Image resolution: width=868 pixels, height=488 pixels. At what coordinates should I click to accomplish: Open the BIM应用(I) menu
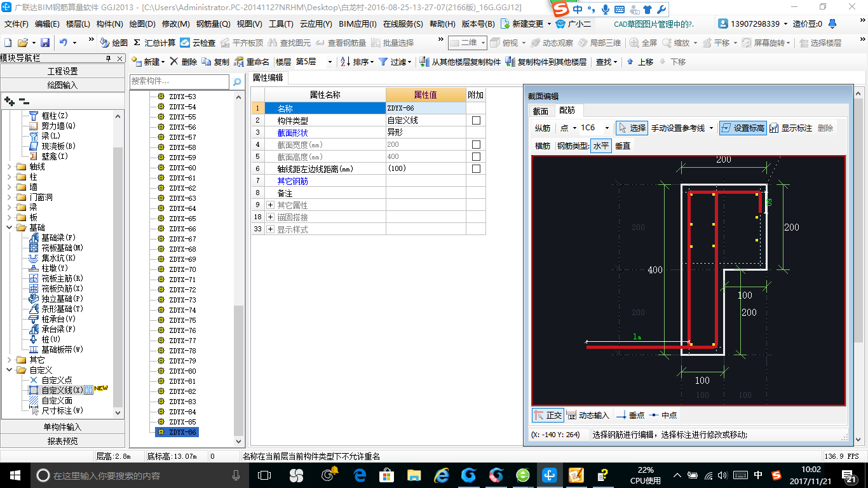point(358,24)
